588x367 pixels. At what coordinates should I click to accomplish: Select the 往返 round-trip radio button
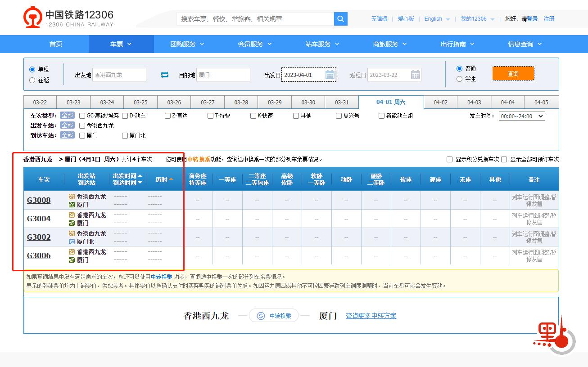(x=31, y=80)
